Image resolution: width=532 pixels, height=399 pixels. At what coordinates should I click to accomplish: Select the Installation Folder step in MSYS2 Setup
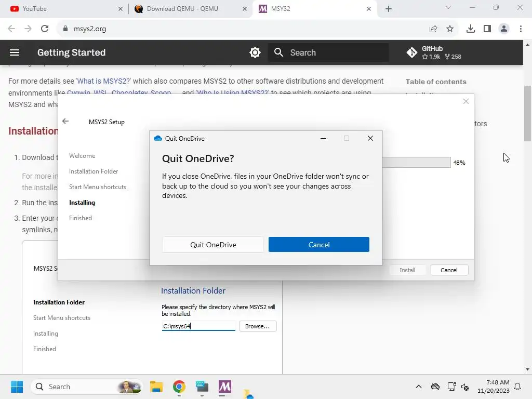[x=94, y=171]
